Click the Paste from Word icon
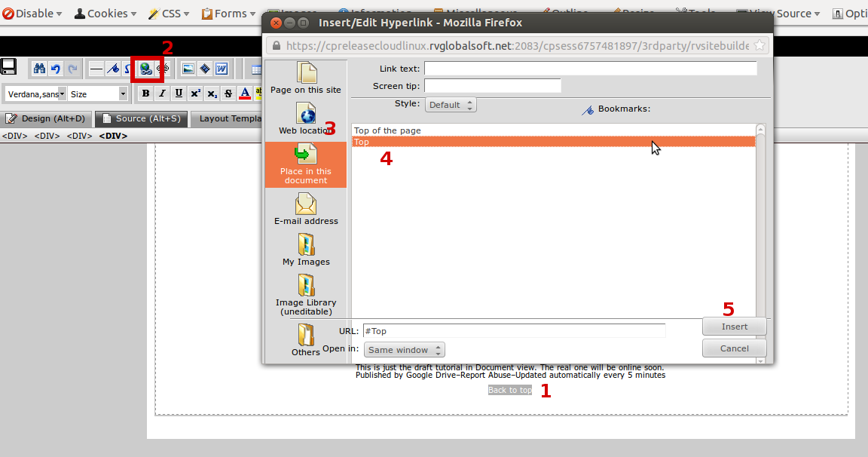The width and height of the screenshot is (868, 457). click(222, 69)
